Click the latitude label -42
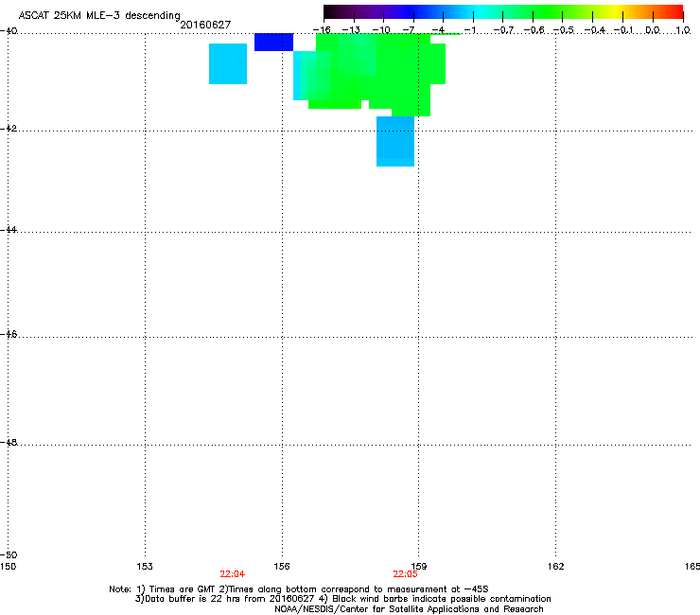The image size is (700, 615). 9,129
